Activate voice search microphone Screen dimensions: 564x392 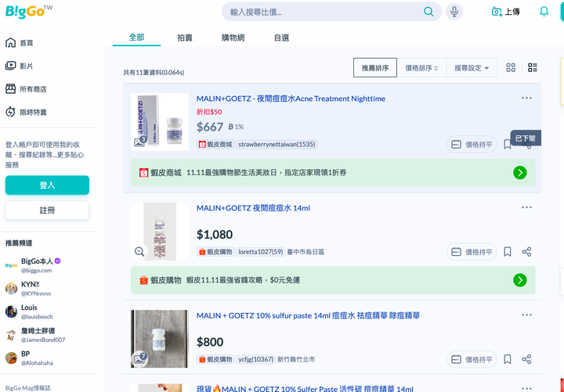(454, 12)
